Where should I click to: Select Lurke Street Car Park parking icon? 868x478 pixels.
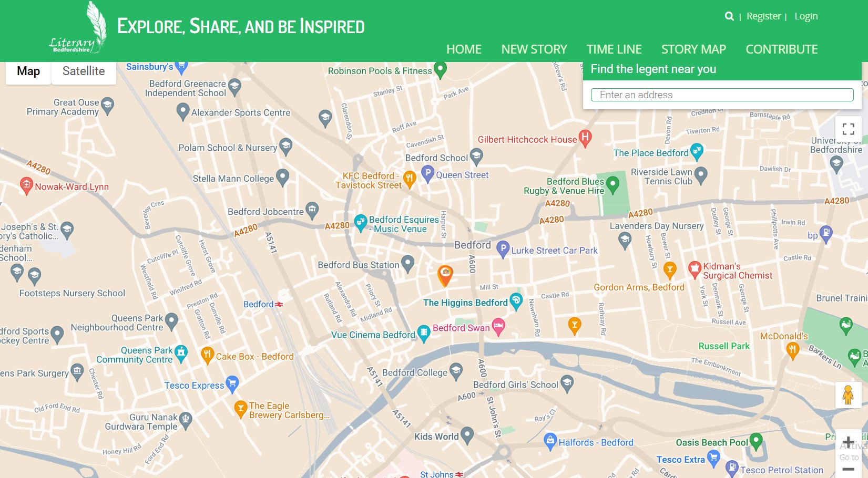coord(503,250)
